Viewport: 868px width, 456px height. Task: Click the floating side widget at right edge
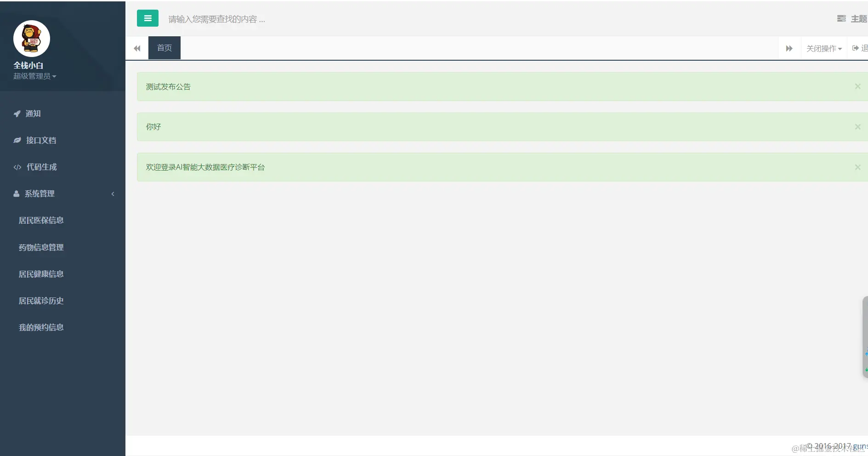point(865,337)
